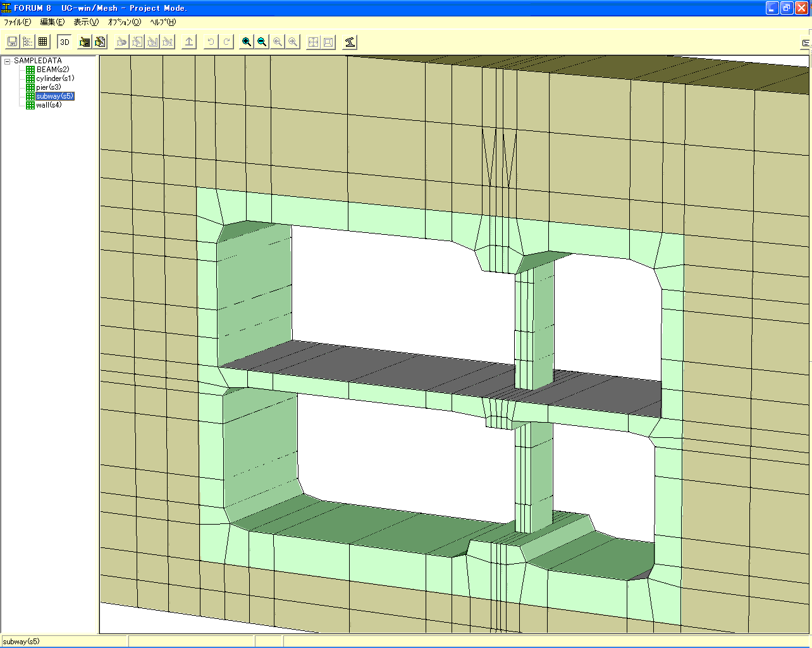Open the オプション(O) menu
This screenshot has width=812, height=648.
(x=124, y=22)
